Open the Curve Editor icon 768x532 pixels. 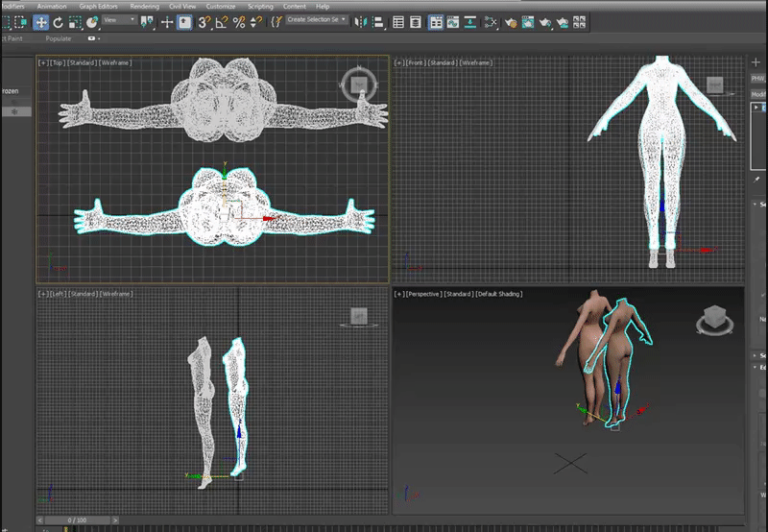(x=454, y=21)
